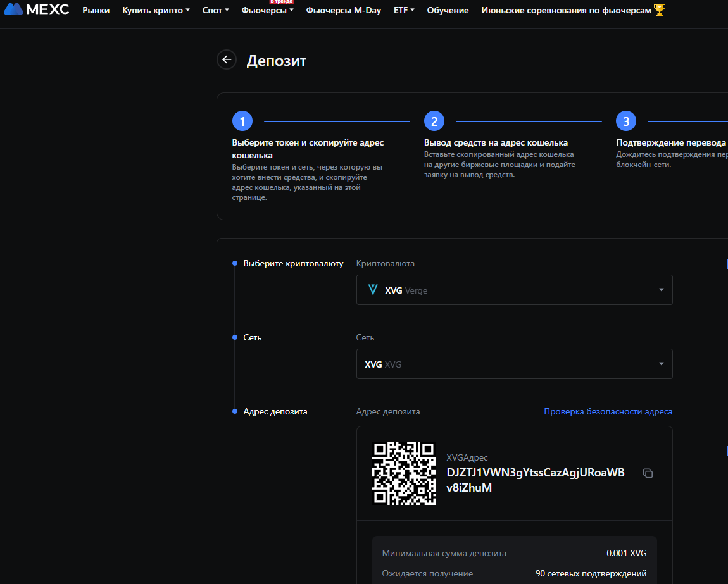Click the XVGАдрес label
The height and width of the screenshot is (584, 728).
[x=467, y=457]
